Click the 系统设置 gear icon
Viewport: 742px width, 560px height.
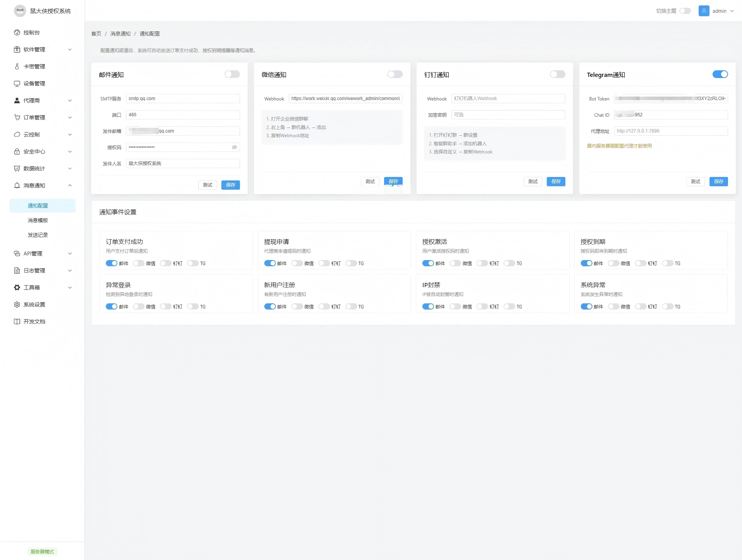pyautogui.click(x=17, y=305)
